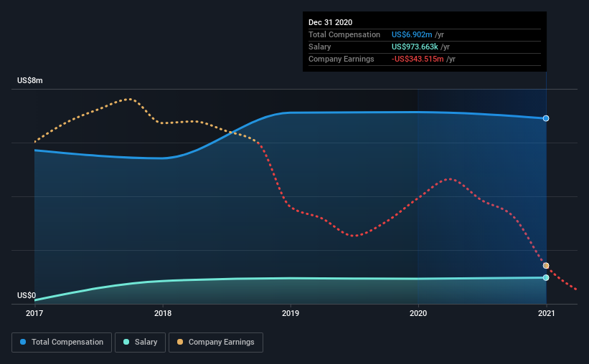
Task: Click the Salary data point at 2021
Action: 546,278
